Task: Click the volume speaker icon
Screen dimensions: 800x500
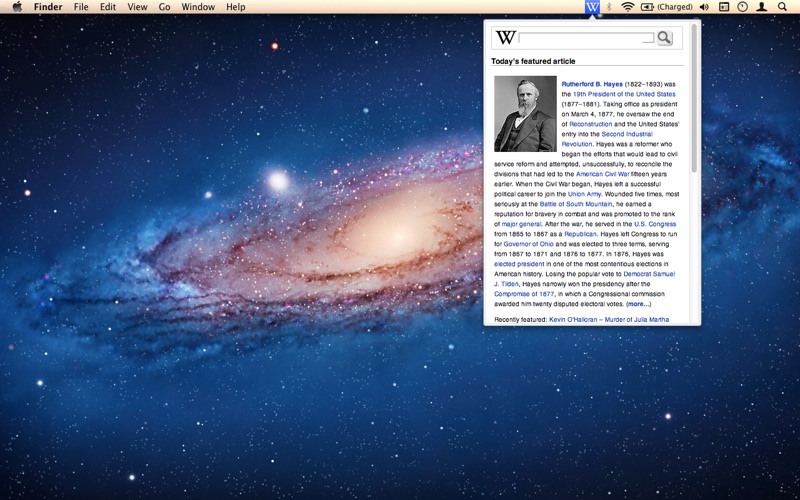Action: click(704, 7)
